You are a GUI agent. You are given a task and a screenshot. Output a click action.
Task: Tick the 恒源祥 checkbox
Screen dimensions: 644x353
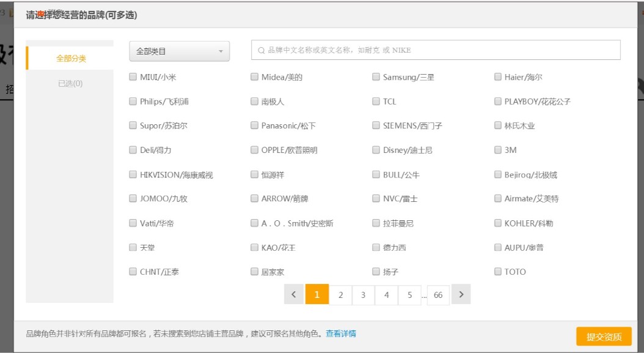254,174
